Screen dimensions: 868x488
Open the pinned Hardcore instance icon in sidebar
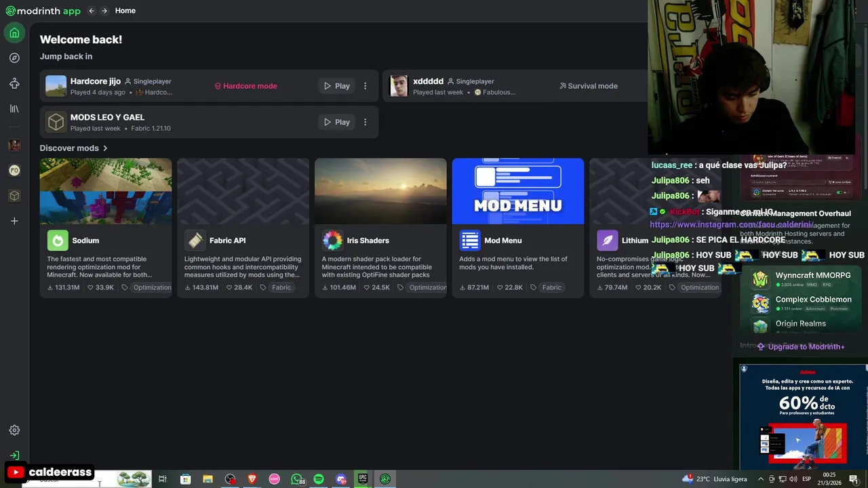click(x=14, y=145)
